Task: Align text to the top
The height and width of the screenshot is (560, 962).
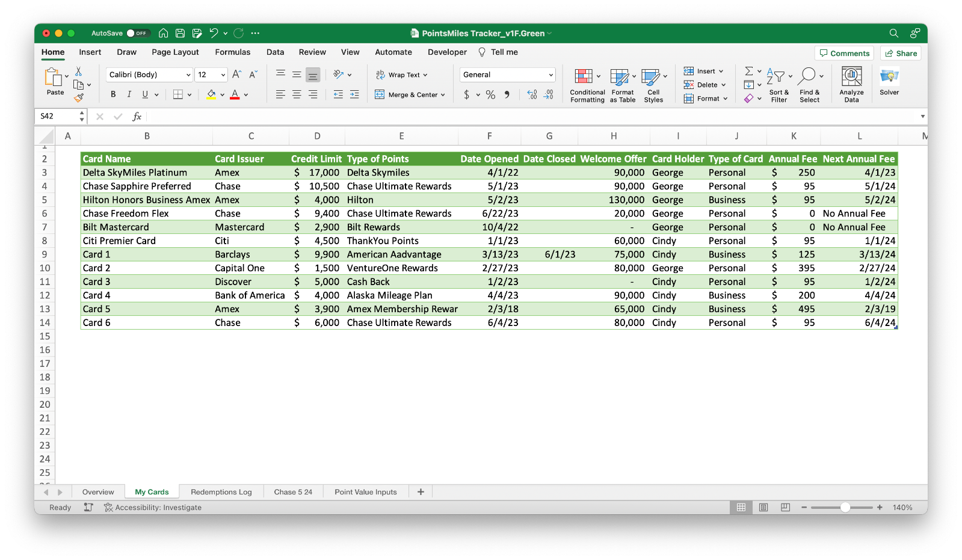Action: coord(280,75)
